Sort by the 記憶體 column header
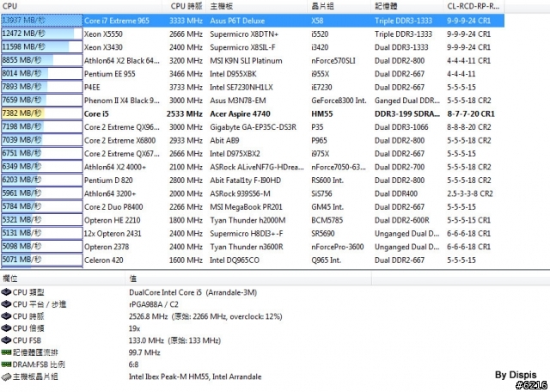The width and height of the screenshot is (550, 392). tap(406, 6)
